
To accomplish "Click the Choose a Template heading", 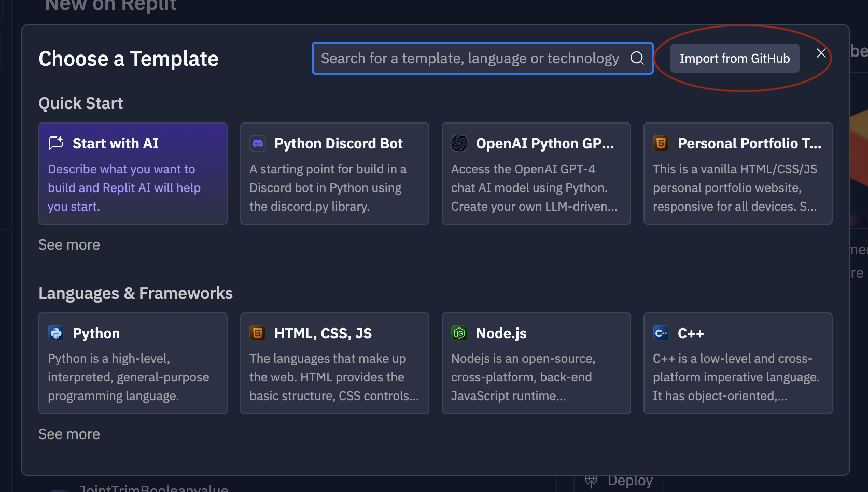I will [x=129, y=59].
